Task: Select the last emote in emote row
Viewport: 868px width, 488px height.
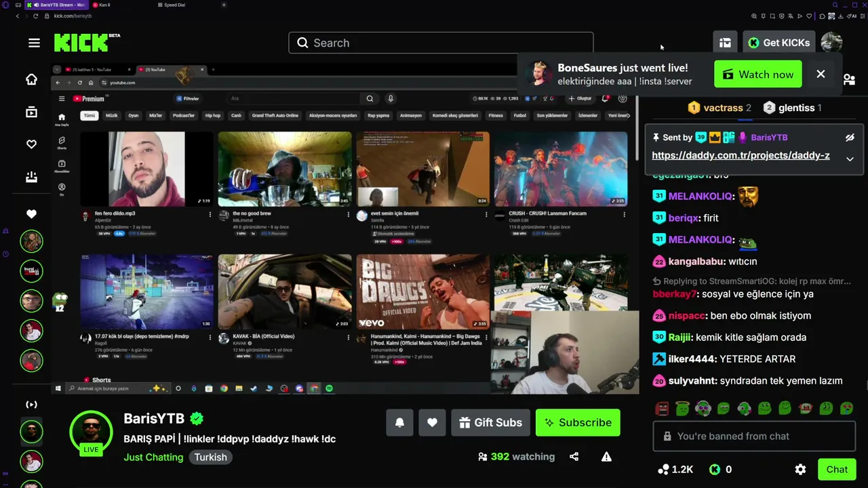Action: [x=846, y=408]
